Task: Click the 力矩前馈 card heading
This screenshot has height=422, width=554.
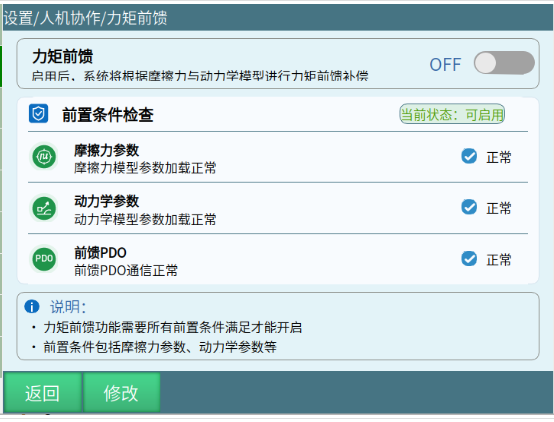Action: pyautogui.click(x=63, y=56)
